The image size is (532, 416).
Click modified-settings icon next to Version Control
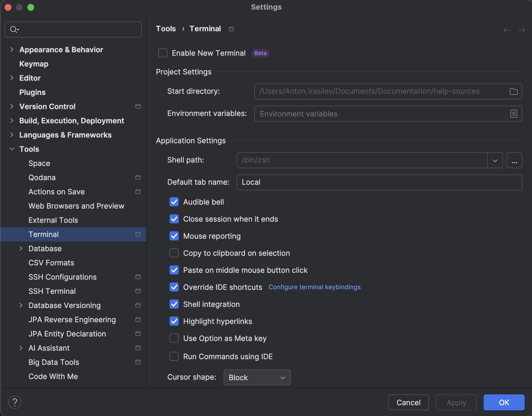[x=138, y=106]
